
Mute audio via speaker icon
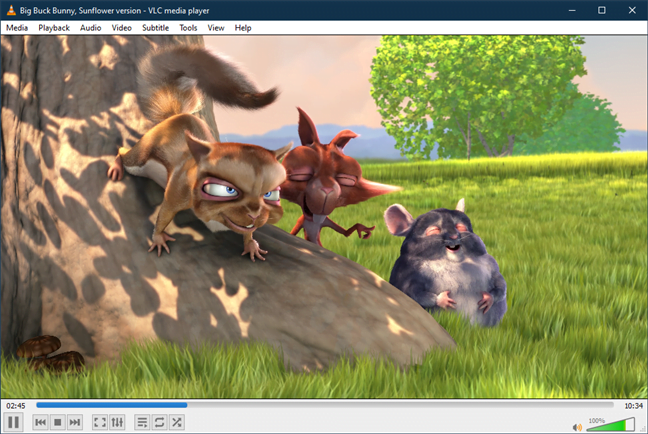click(x=577, y=427)
